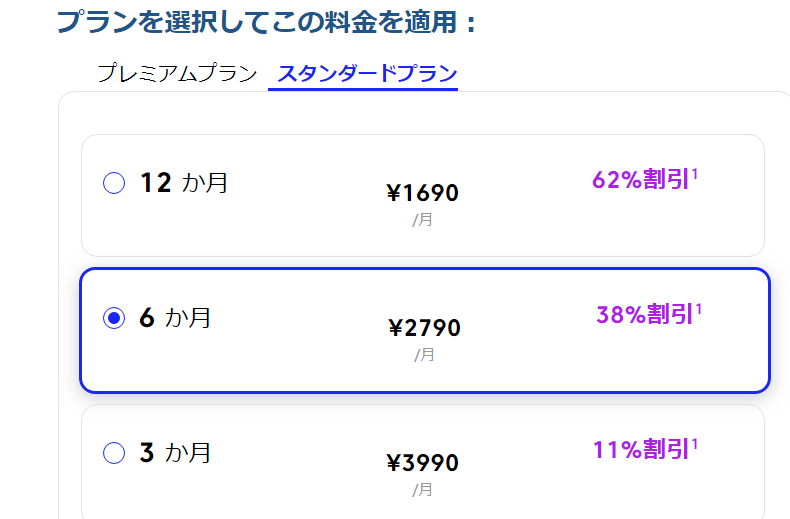Choose the 12 か月 plan label
790x519 pixels.
click(184, 183)
